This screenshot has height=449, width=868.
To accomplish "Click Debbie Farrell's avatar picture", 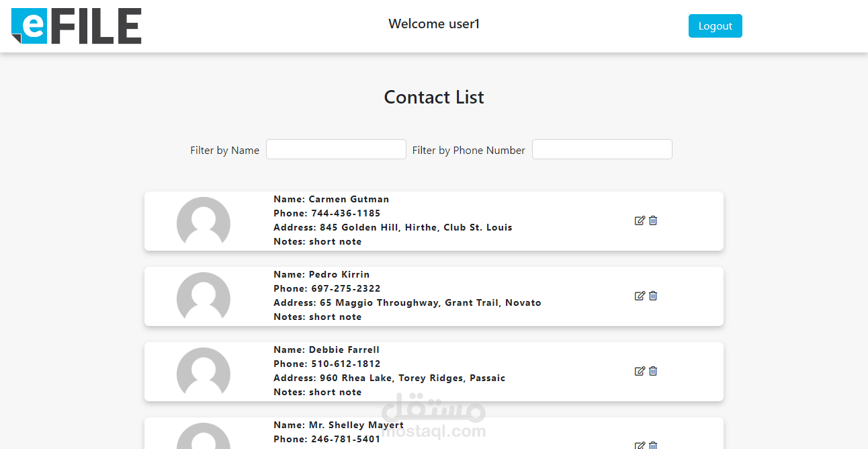I will 204,373.
